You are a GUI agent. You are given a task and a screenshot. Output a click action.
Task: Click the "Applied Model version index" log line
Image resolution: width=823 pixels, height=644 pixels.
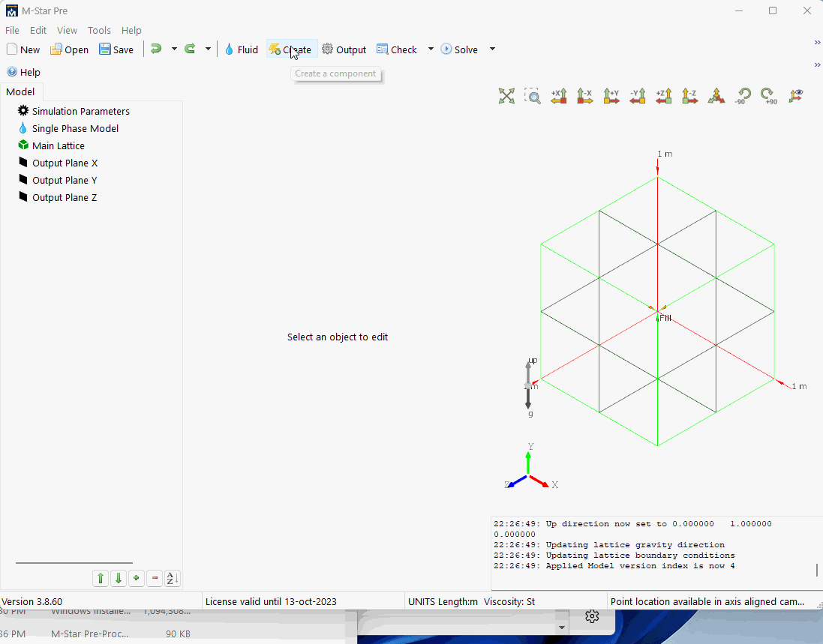(x=614, y=566)
